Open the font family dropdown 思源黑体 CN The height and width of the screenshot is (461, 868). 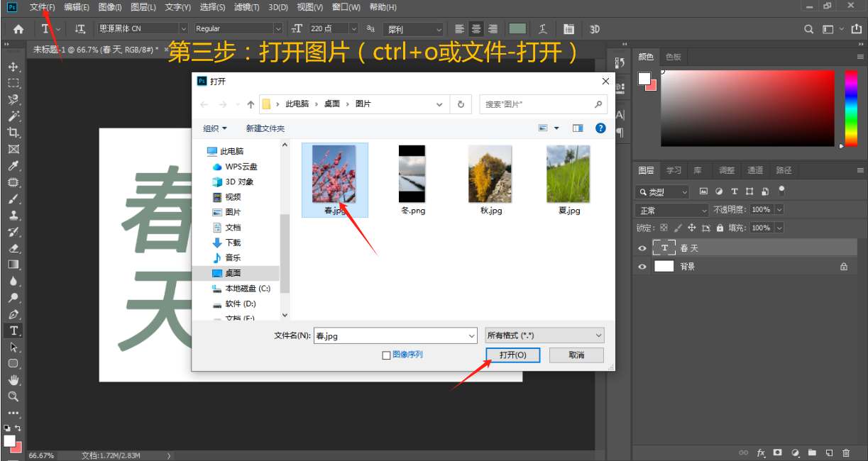(142, 28)
